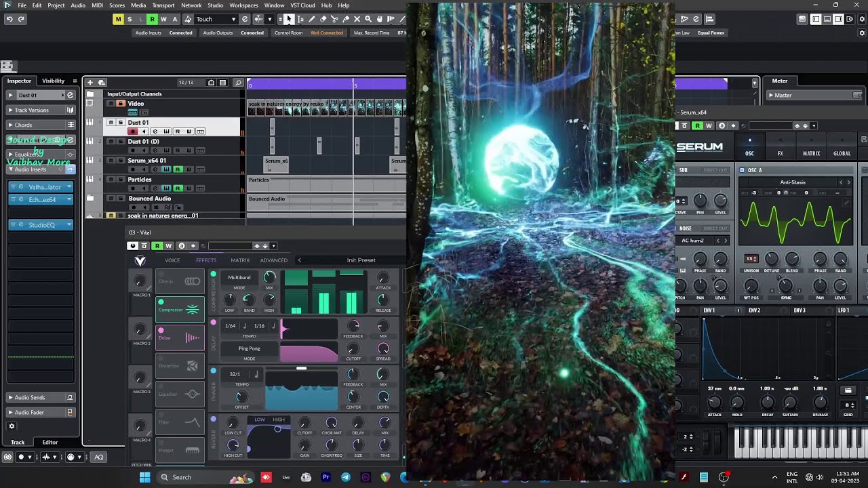Select the Erase tool in toolbar
Screen dimensions: 868x488
[x=323, y=19]
